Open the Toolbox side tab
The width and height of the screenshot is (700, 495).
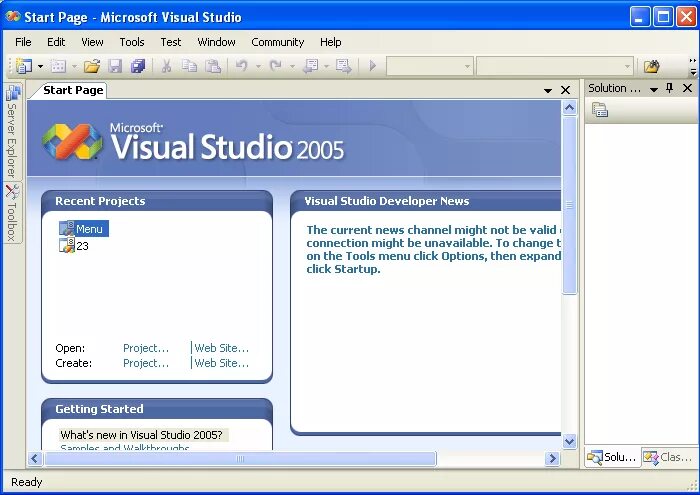point(12,213)
